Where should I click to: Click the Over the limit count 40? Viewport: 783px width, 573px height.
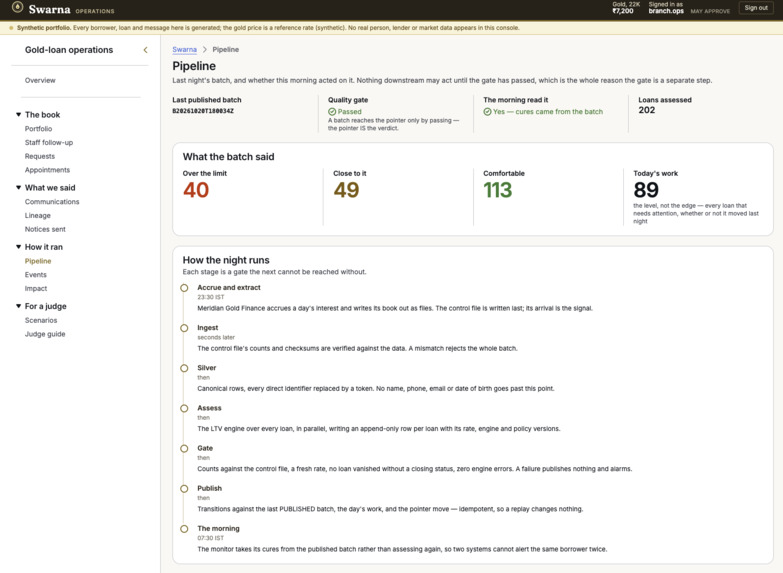point(196,190)
